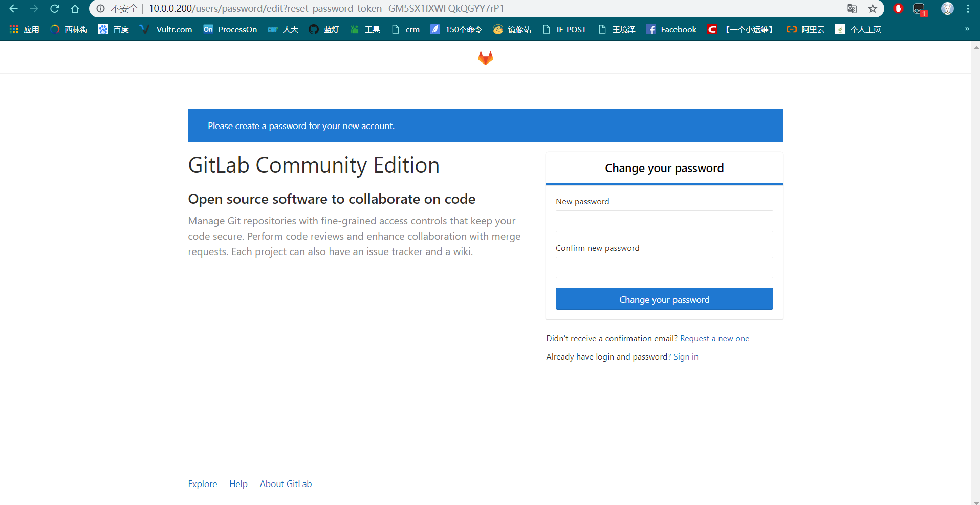The width and height of the screenshot is (980, 505).
Task: Click the GitLab fox logo at page top
Action: 485,57
